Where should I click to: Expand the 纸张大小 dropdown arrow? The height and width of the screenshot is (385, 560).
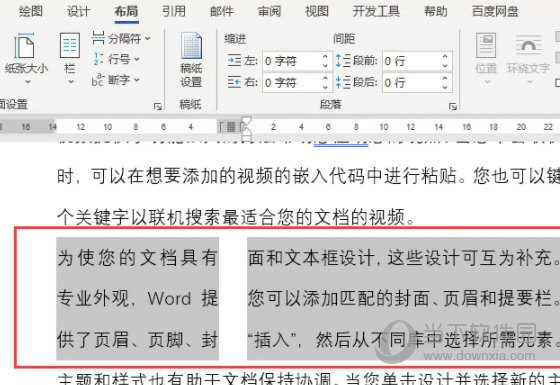[x=28, y=82]
